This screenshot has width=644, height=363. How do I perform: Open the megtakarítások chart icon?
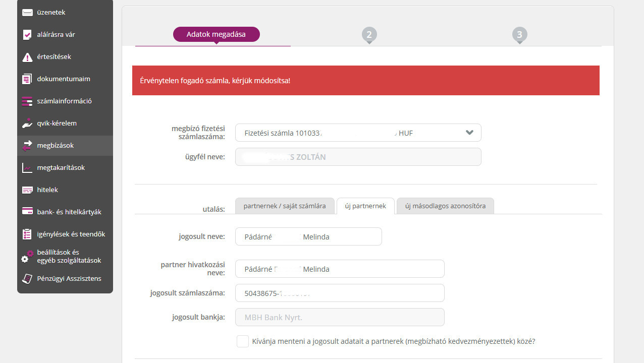pyautogui.click(x=27, y=168)
